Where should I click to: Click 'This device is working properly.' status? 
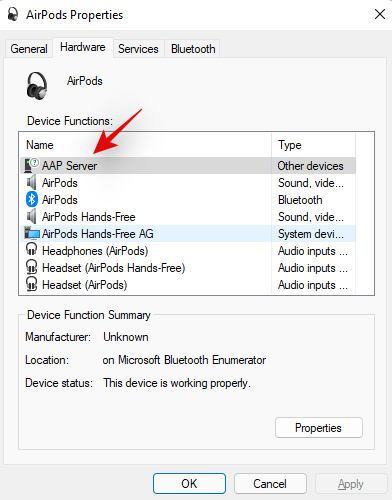(177, 383)
